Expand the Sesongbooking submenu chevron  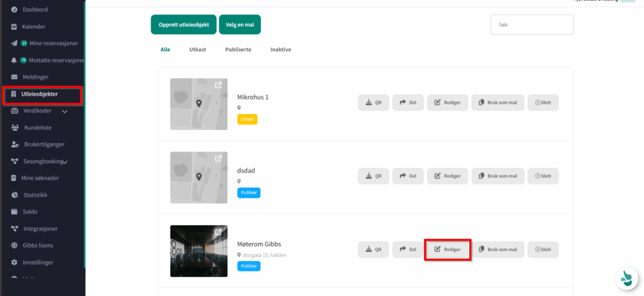64,162
